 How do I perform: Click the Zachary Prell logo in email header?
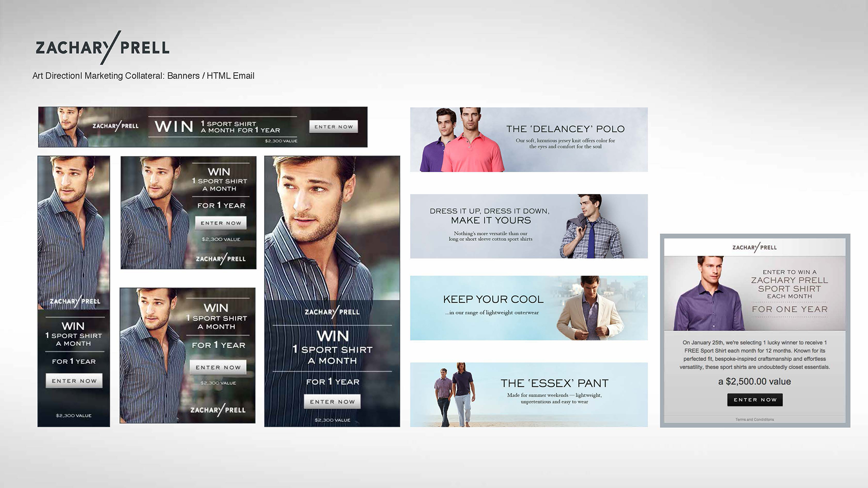755,248
